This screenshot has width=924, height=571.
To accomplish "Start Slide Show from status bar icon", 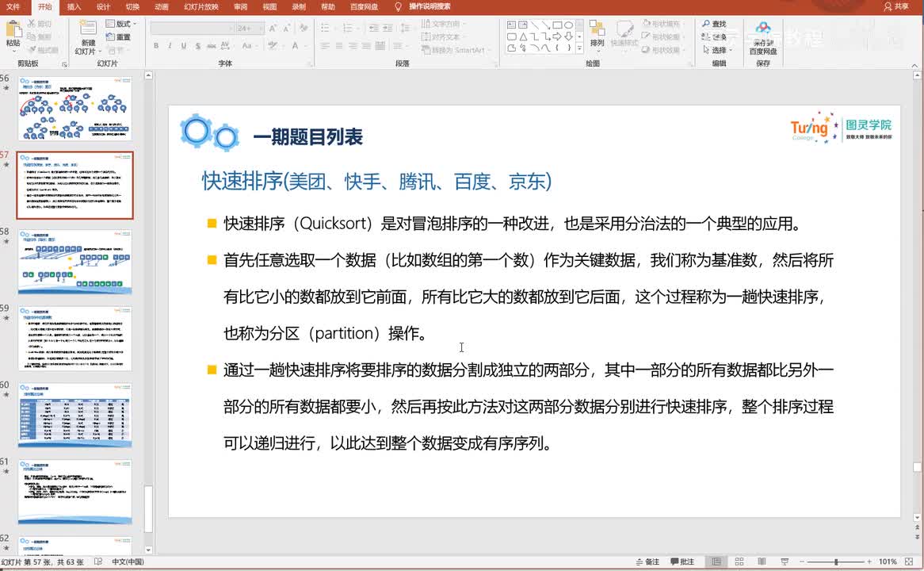I will point(785,561).
